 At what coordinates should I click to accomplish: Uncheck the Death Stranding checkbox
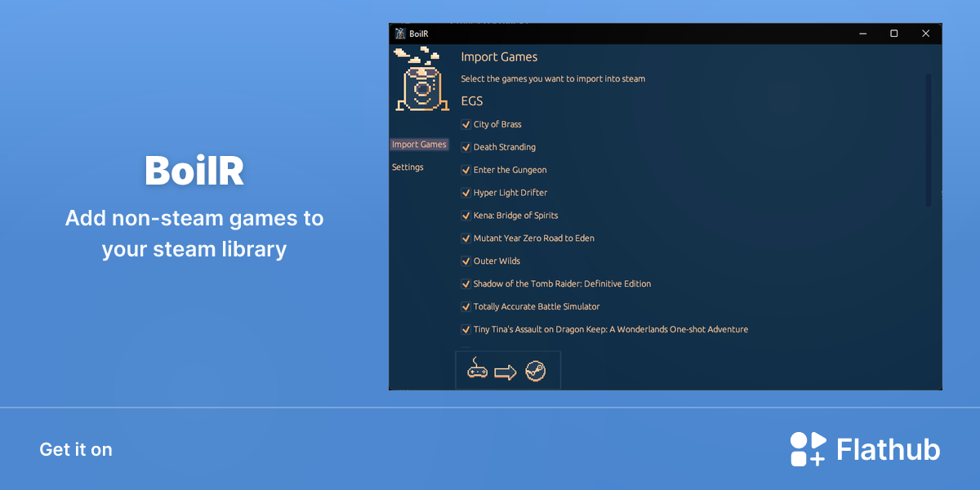click(466, 147)
